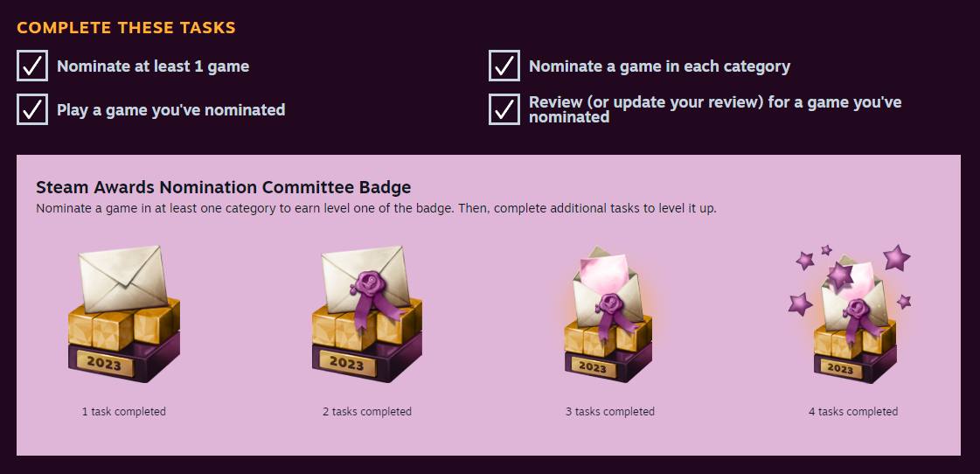
Task: Click the '1 task completed' caption
Action: click(123, 412)
